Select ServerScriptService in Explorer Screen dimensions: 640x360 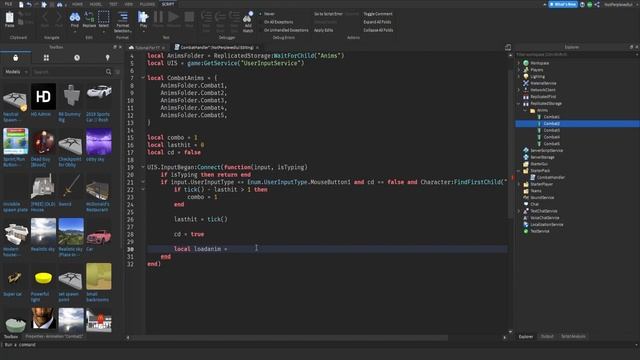point(546,150)
